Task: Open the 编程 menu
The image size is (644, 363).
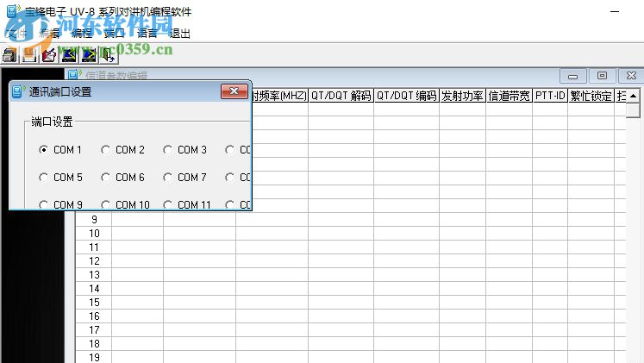Action: tap(82, 34)
